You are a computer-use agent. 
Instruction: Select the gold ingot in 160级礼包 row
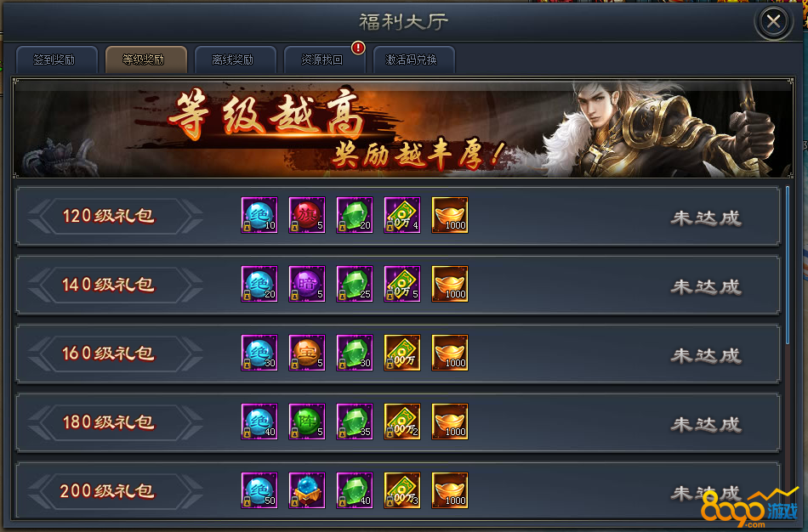pos(450,353)
